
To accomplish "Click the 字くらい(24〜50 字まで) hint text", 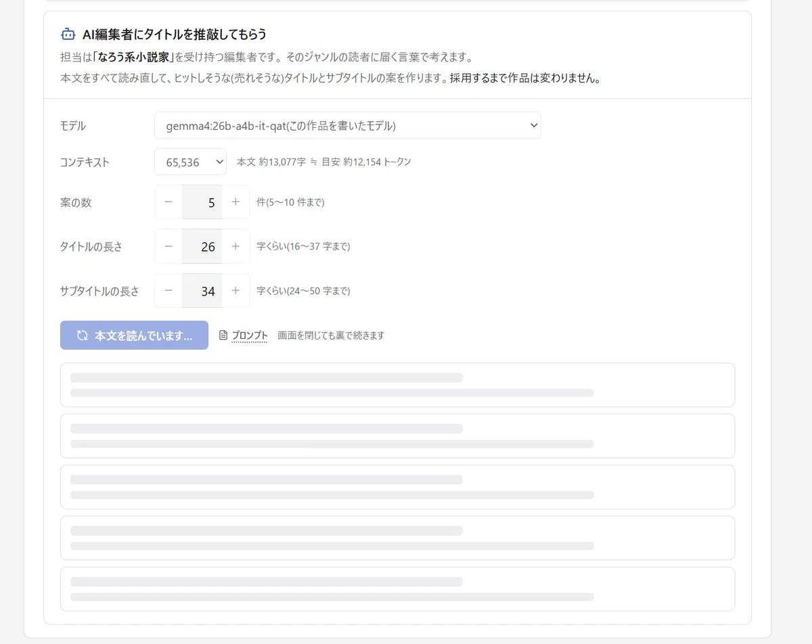I will (303, 291).
